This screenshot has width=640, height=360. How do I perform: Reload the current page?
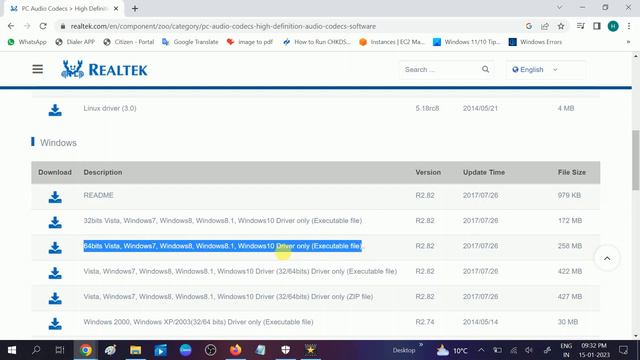43,26
